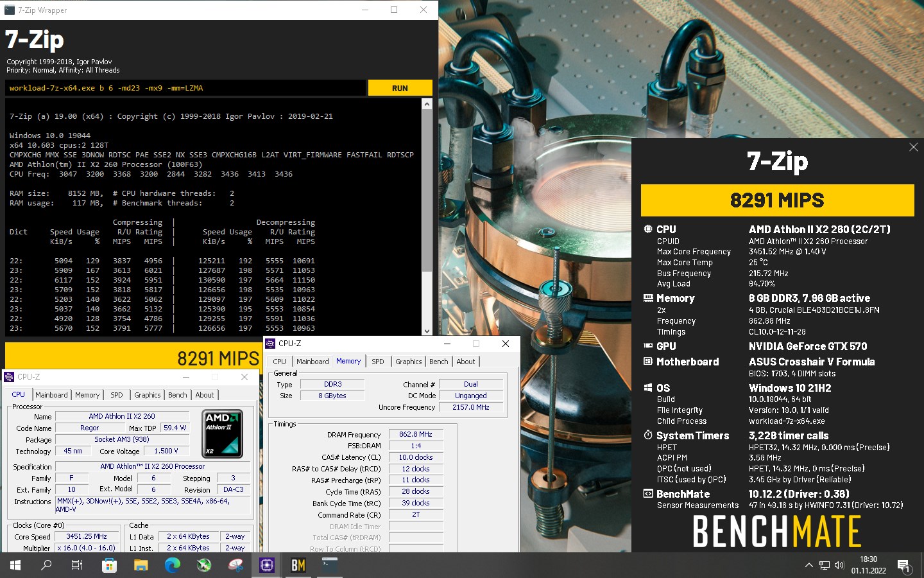Open the Snipping Tool scissors icon on taskbar

pyautogui.click(x=235, y=565)
